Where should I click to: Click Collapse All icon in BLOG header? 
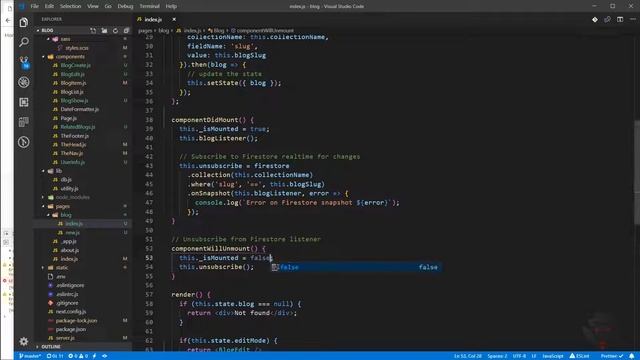coord(126,31)
